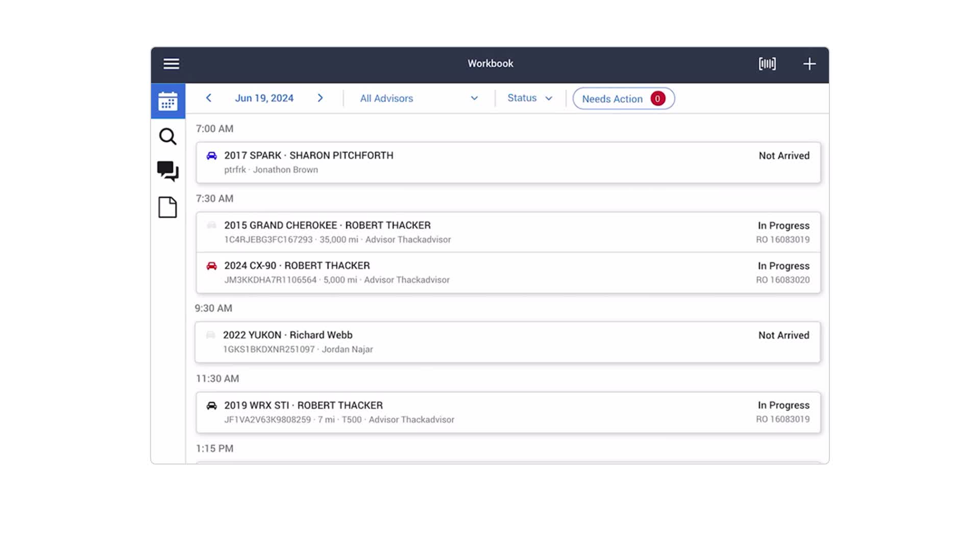The image size is (980, 551).
Task: Click the plus icon to add appointment
Action: coord(809,64)
